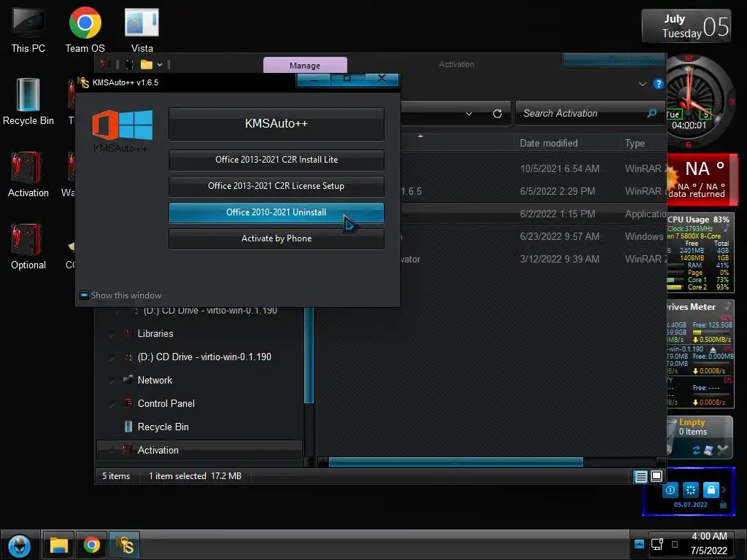Open File Explorer from the taskbar

click(58, 545)
